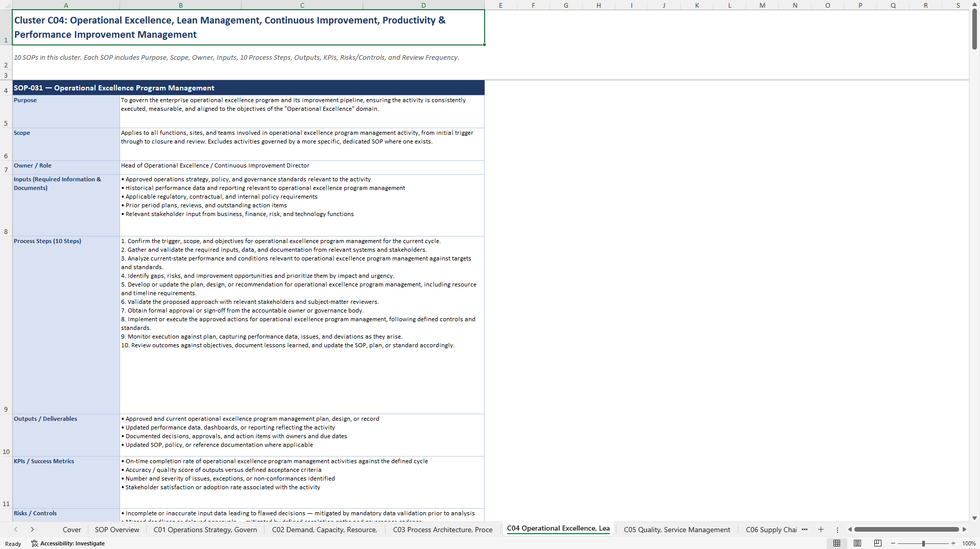980x549 pixels.
Task: Select row 9 header
Action: pyautogui.click(x=6, y=325)
